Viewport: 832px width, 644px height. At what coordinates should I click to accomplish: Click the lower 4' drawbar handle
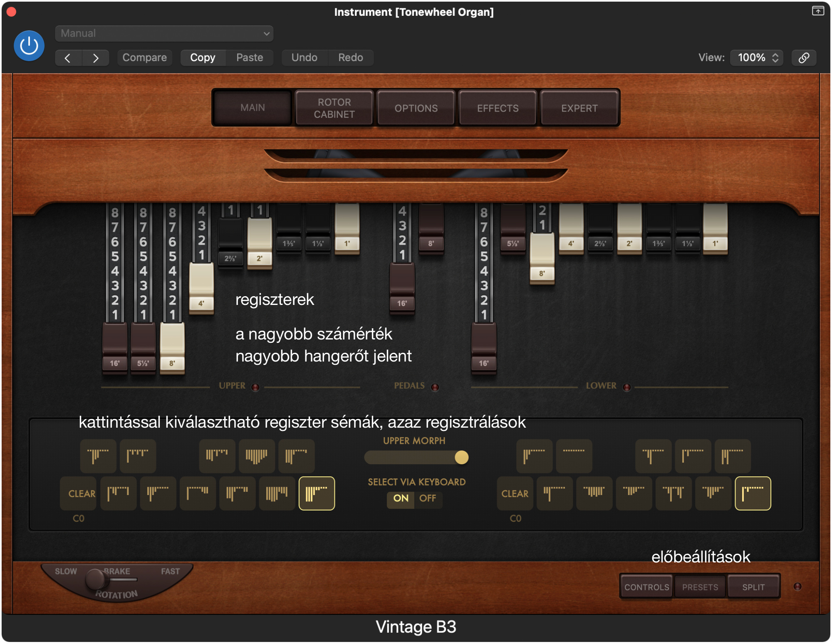(571, 228)
